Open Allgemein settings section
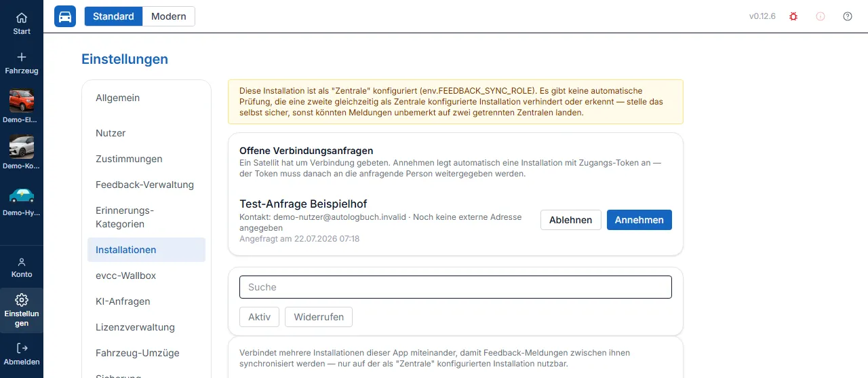The image size is (868, 378). [x=146, y=98]
